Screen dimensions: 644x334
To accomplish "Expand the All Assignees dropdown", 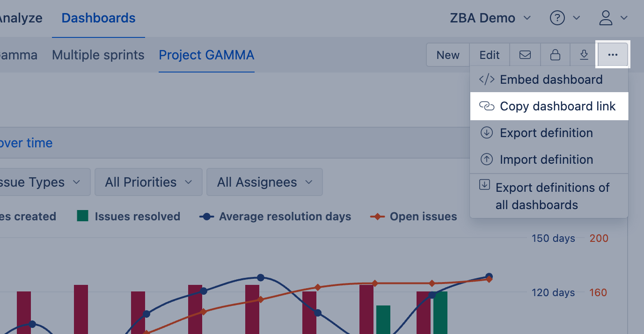I will pyautogui.click(x=264, y=182).
